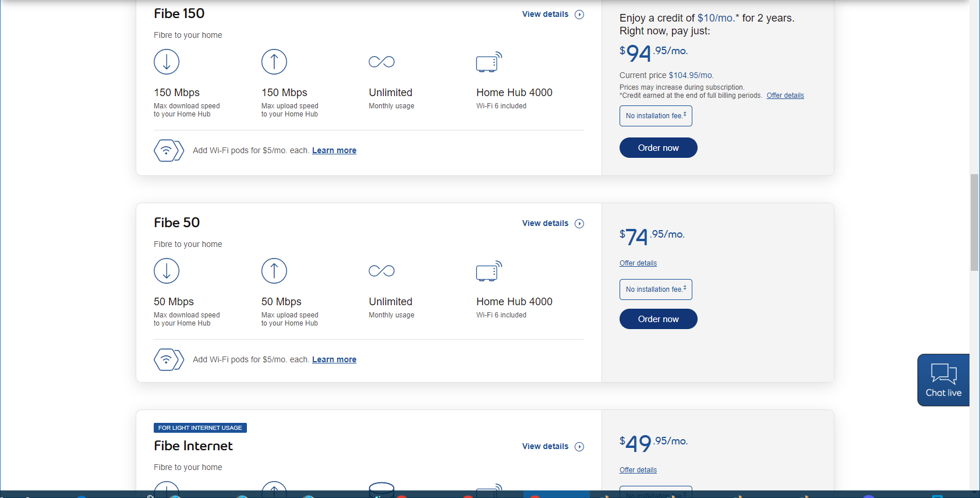The image size is (980, 498).
Task: Click the page's vertical scrollbar thumb
Action: pos(974,222)
